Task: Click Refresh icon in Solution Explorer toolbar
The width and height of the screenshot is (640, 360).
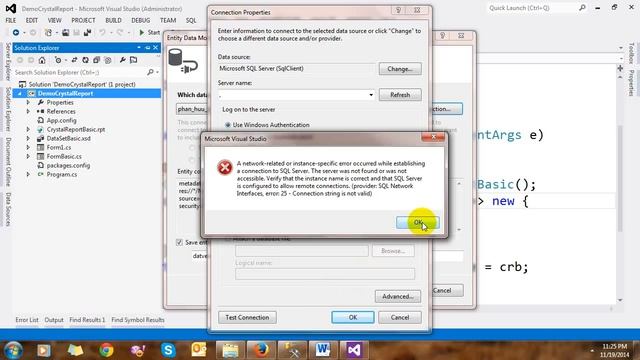Action: [x=85, y=60]
